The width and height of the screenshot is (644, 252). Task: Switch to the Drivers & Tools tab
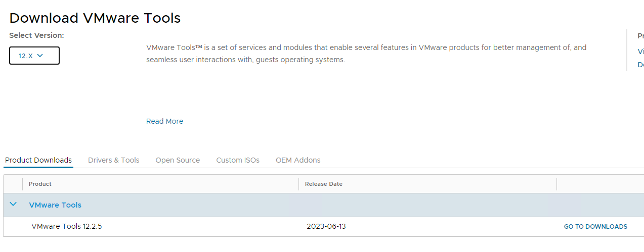(x=113, y=160)
